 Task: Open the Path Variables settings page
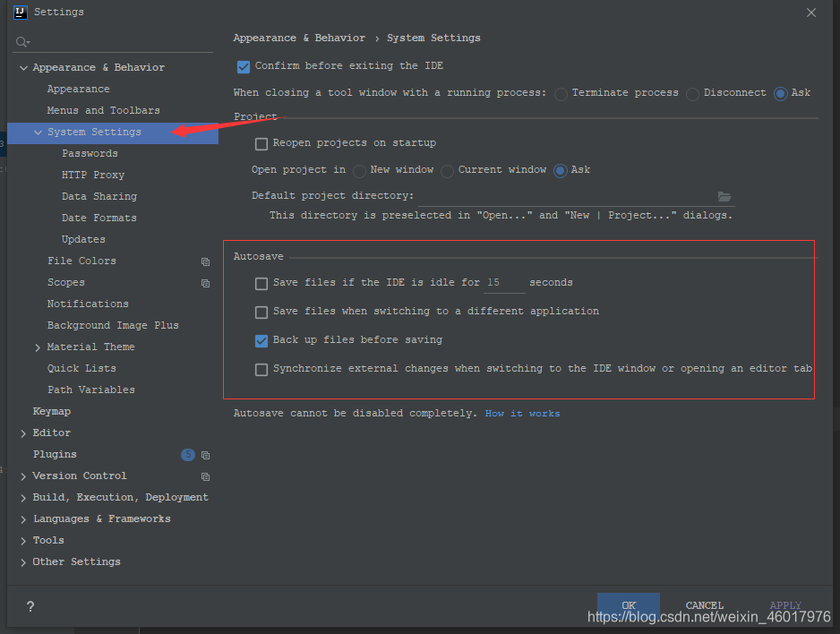(x=91, y=390)
